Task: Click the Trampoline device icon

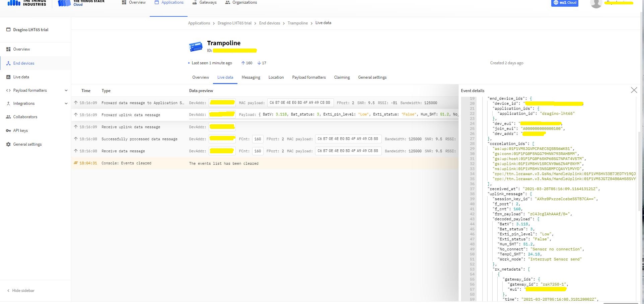Action: tap(196, 47)
